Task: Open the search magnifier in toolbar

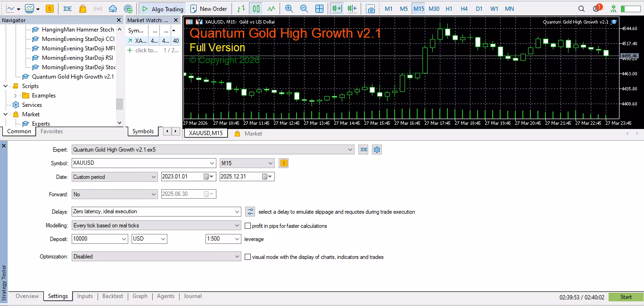Action: (581, 8)
